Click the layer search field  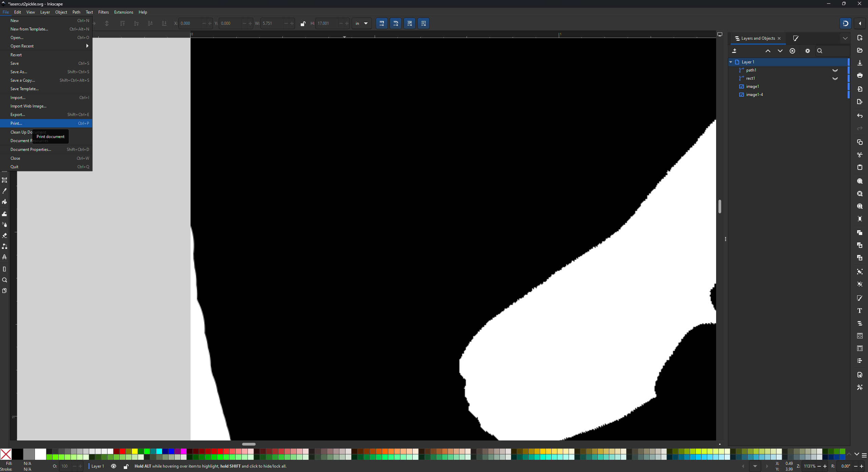(x=834, y=51)
